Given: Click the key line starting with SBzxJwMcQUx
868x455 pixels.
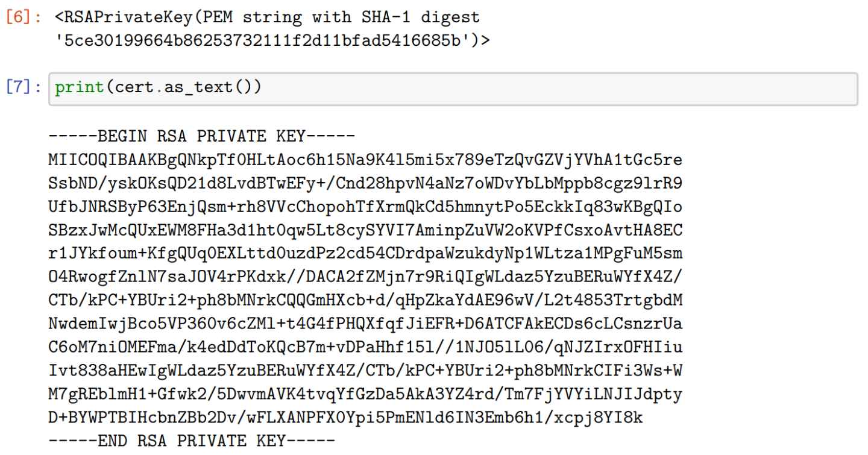Looking at the screenshot, I should pos(365,231).
